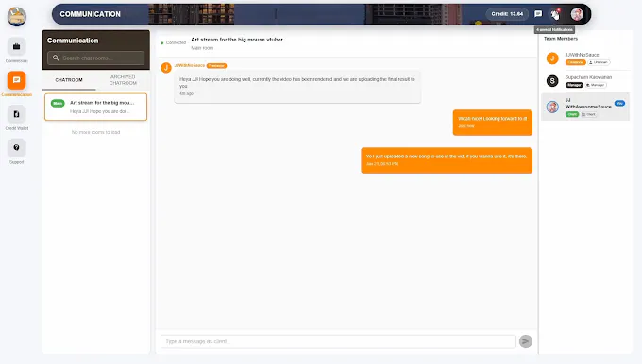Click the search magnifier icon
Screen dimensions: 642x364
[56, 58]
